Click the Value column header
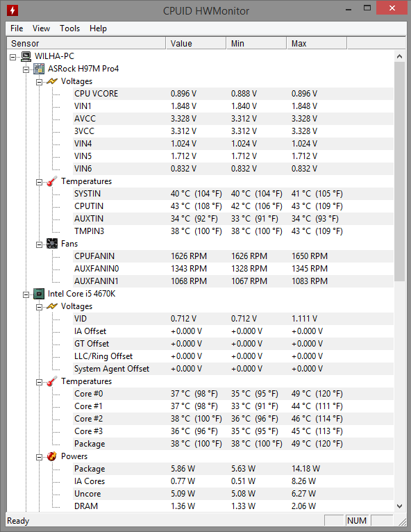Screen dimensions: 411x532 (x=196, y=44)
